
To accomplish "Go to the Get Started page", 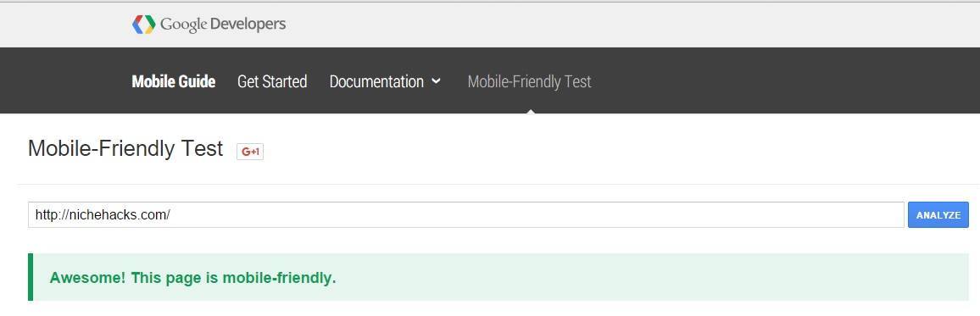I will (x=272, y=82).
